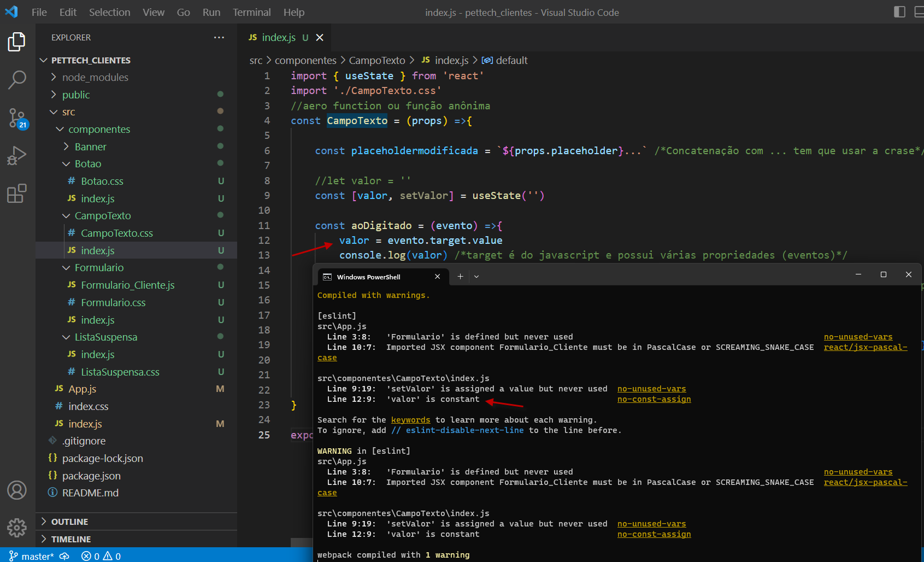The height and width of the screenshot is (562, 924).
Task: Select index.js under CampoTexto folder
Action: [x=98, y=250]
